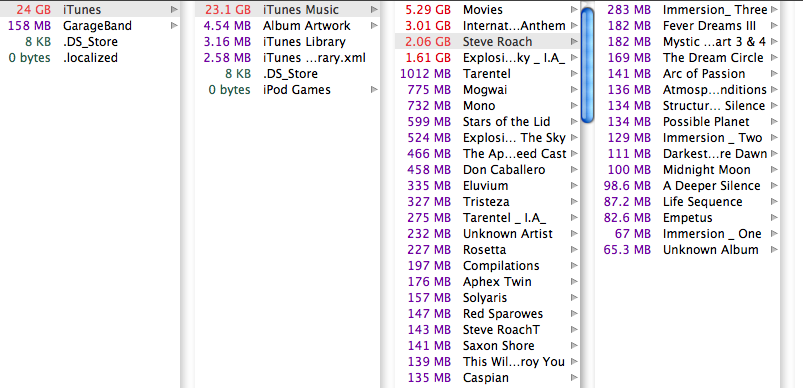
Task: Expand the iTunes Music folder arrow
Action: click(375, 10)
